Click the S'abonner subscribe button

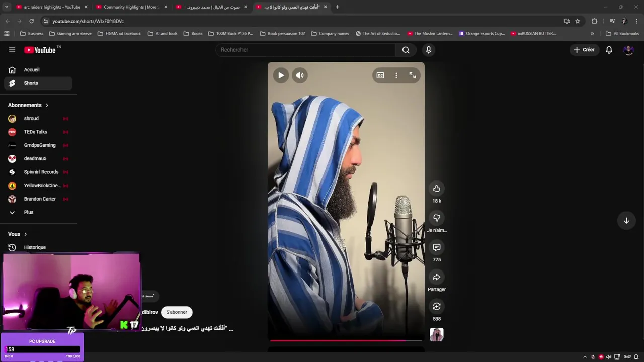[x=177, y=312]
